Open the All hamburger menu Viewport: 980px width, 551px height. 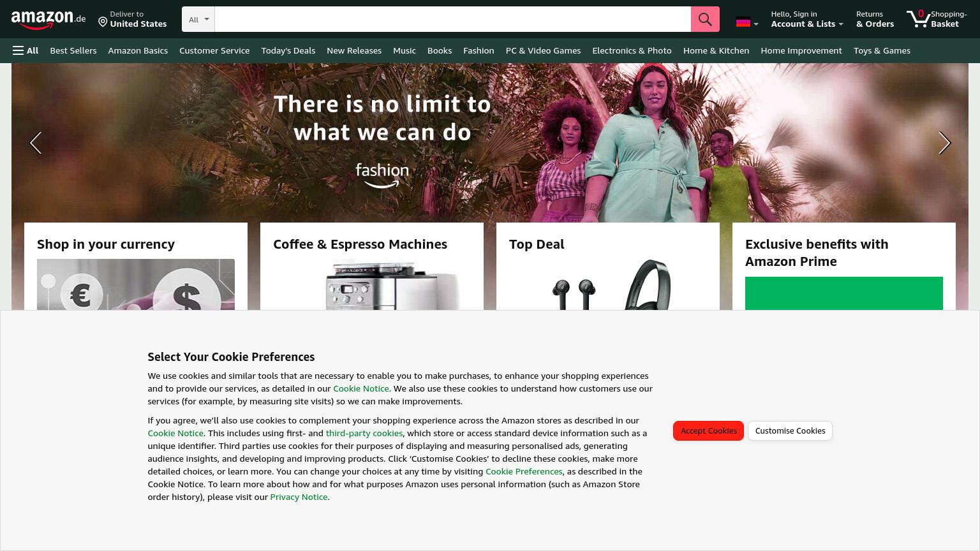click(26, 50)
